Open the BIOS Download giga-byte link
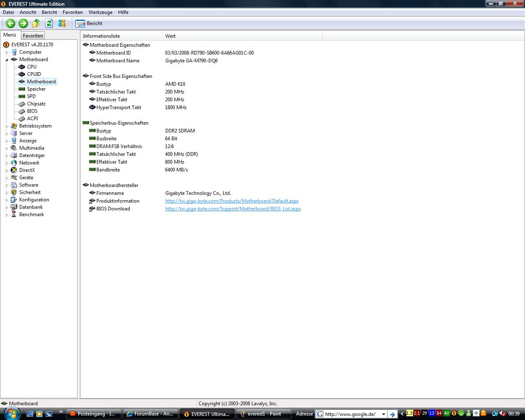Viewport: 525px width, 420px height. pyautogui.click(x=233, y=209)
